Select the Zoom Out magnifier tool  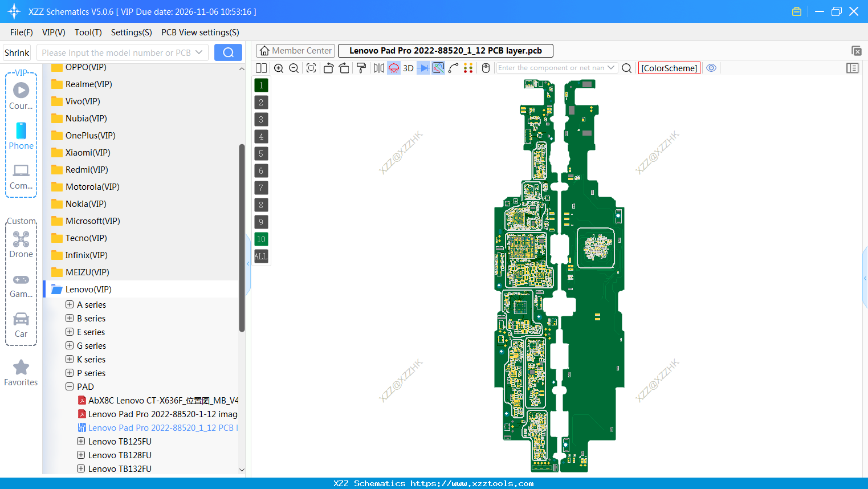click(293, 68)
